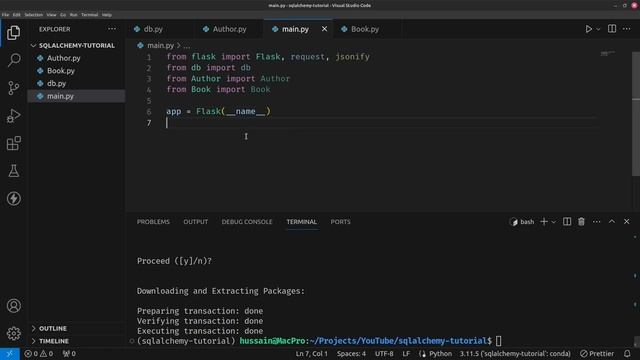The image size is (640, 360).
Task: Click the Prettier status item
Action: coord(597,354)
